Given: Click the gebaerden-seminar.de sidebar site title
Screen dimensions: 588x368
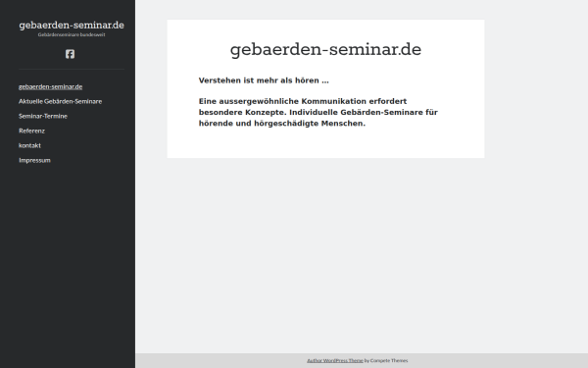Looking at the screenshot, I should tap(72, 26).
